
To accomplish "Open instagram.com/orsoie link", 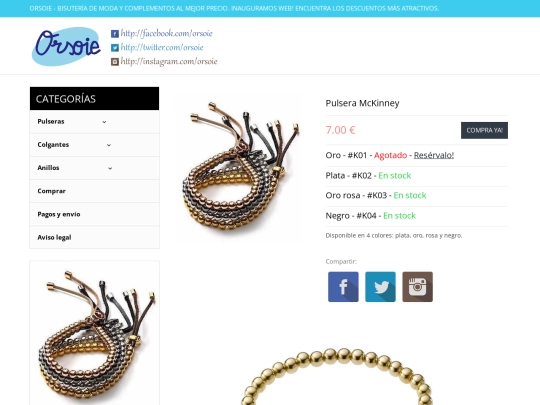I will point(169,62).
